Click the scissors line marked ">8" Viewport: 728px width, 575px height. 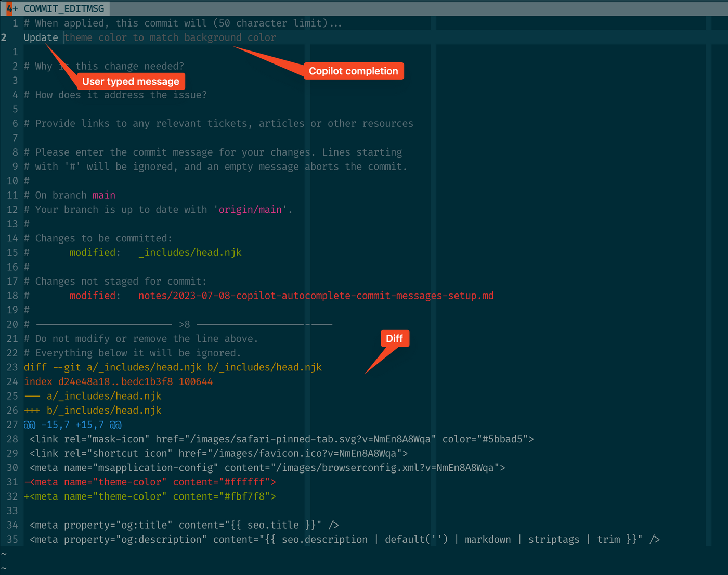coord(178,324)
